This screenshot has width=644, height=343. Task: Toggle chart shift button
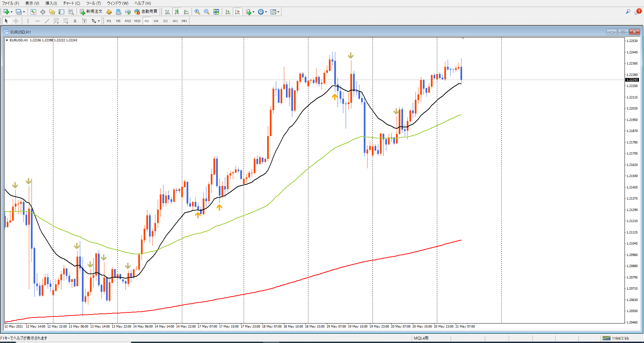pyautogui.click(x=237, y=12)
